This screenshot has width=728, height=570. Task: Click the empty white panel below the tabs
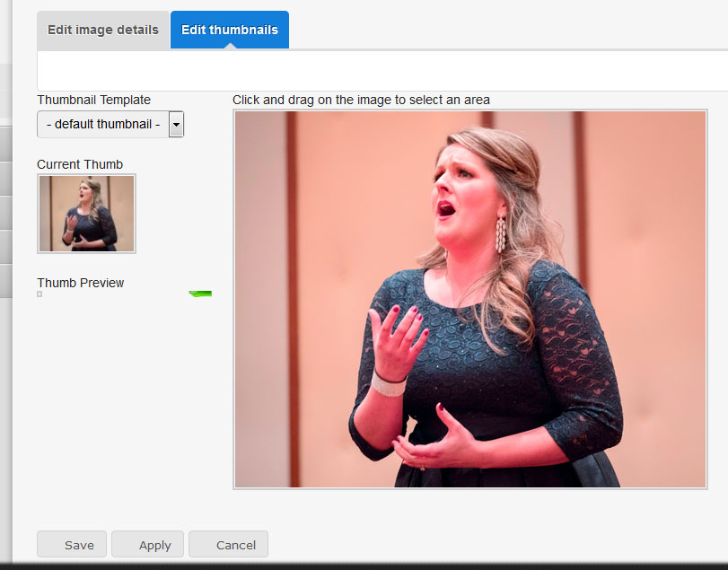coord(382,70)
